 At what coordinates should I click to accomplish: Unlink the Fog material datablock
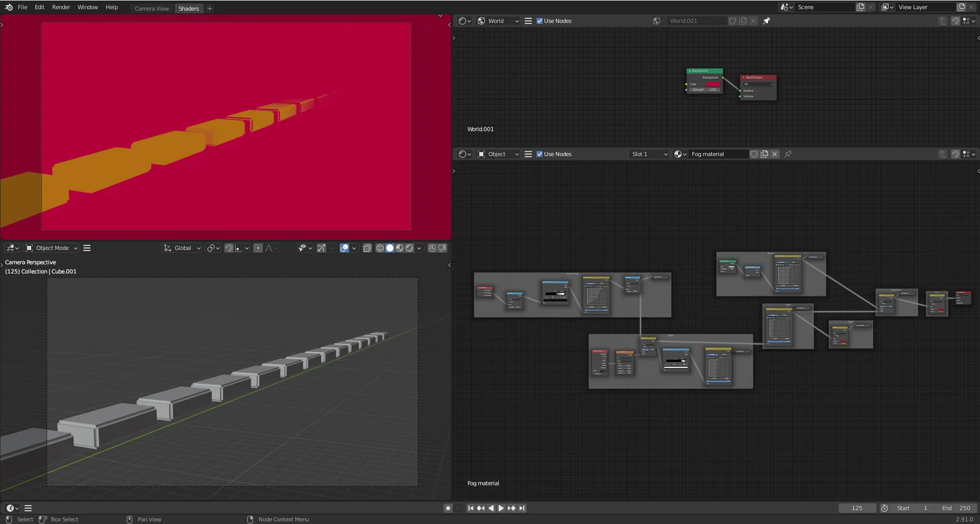[x=775, y=154]
